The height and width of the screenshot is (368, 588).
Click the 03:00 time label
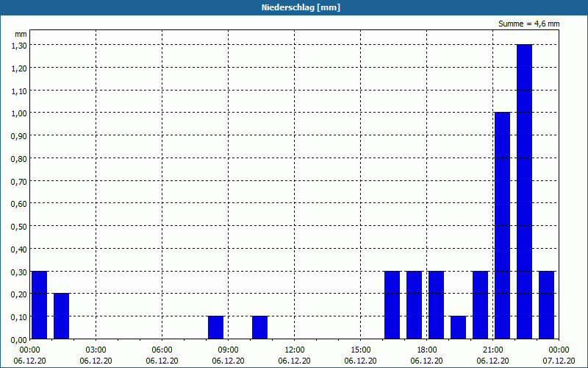[x=96, y=350]
